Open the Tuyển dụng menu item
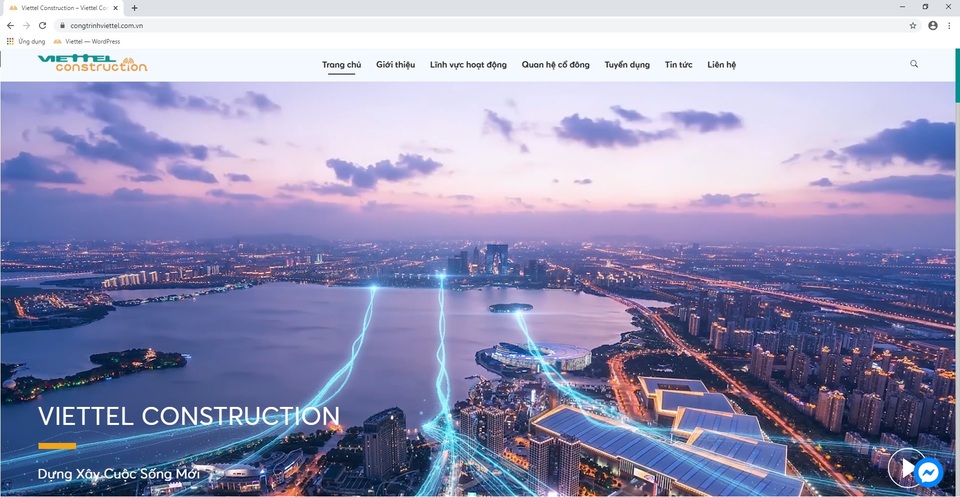 pos(627,65)
